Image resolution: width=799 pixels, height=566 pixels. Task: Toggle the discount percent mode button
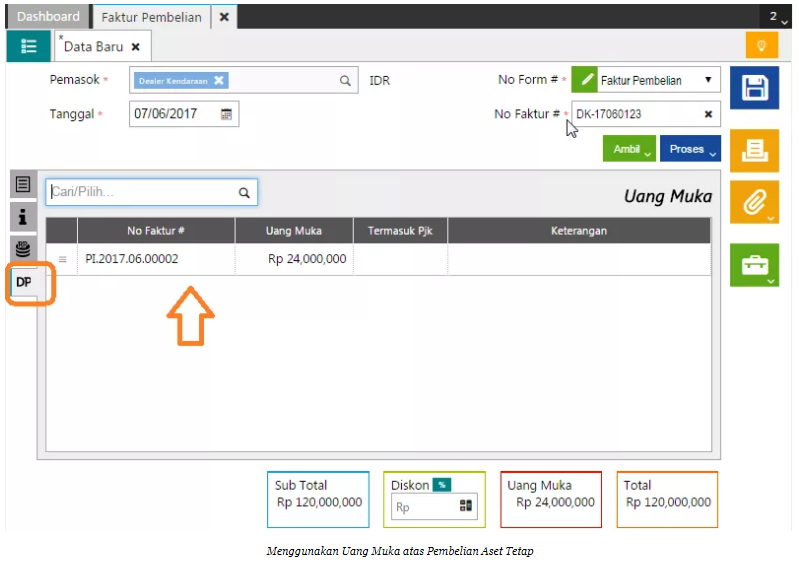[x=441, y=485]
